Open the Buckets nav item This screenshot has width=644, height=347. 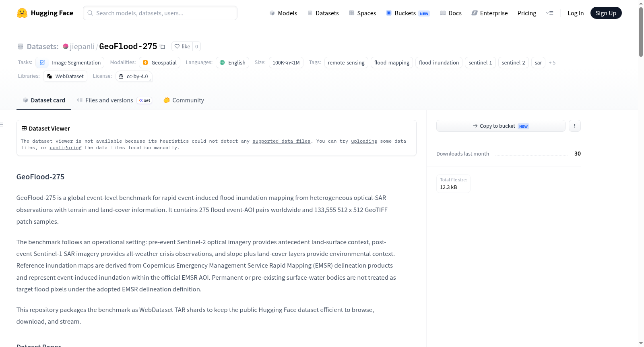coord(408,13)
